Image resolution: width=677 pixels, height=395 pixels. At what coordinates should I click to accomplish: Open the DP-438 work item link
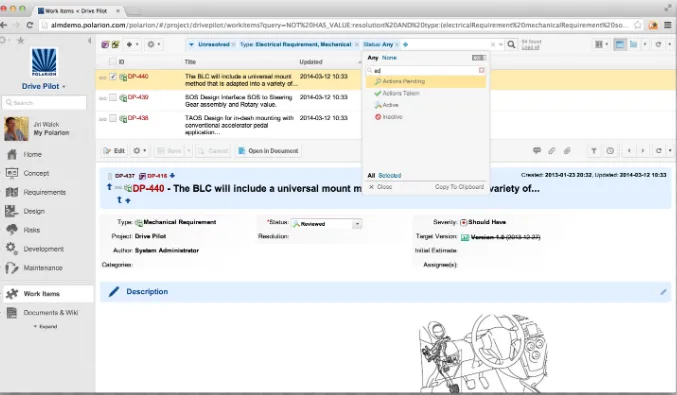[x=138, y=118]
